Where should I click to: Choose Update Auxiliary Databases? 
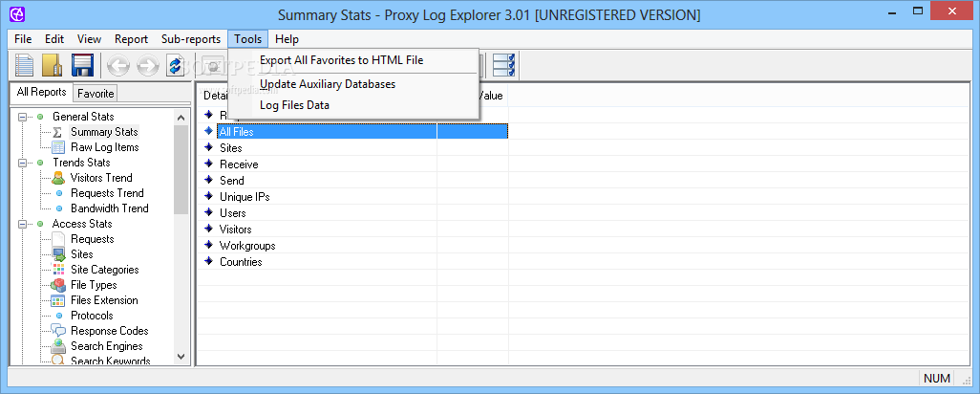click(353, 84)
